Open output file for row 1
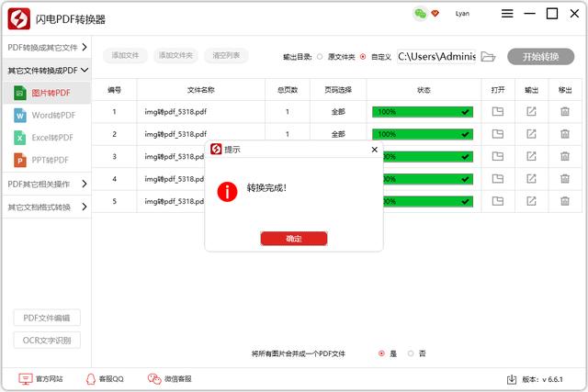 tap(498, 111)
